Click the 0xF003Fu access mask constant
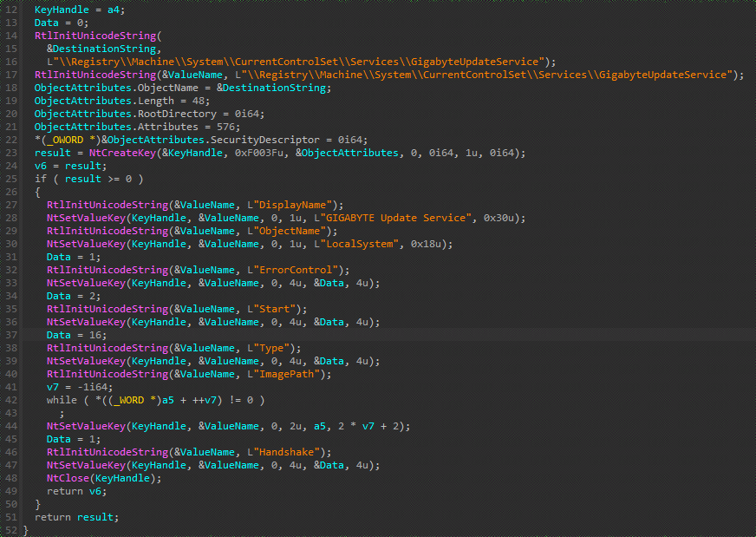This screenshot has width=756, height=537. tap(263, 153)
